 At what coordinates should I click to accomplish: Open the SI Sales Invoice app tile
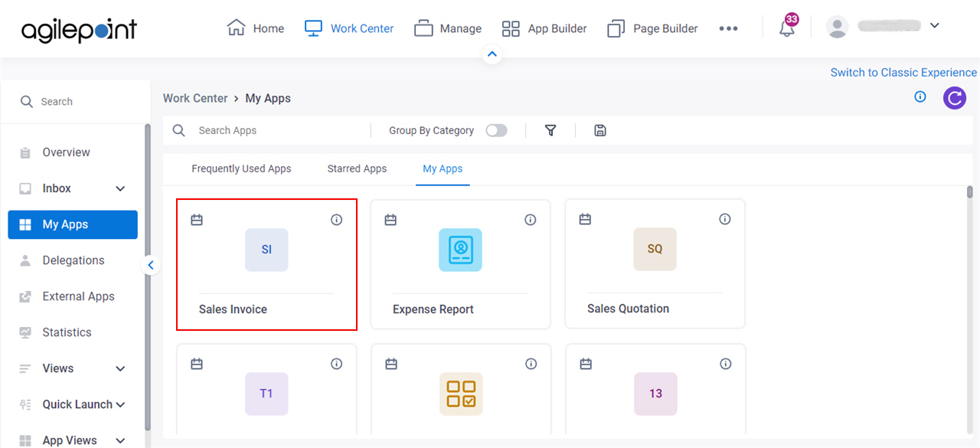(266, 250)
